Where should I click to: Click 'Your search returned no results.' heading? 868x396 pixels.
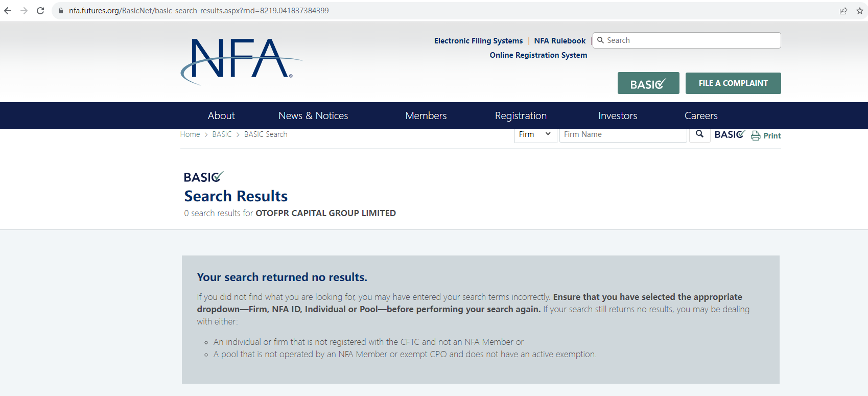pos(282,277)
